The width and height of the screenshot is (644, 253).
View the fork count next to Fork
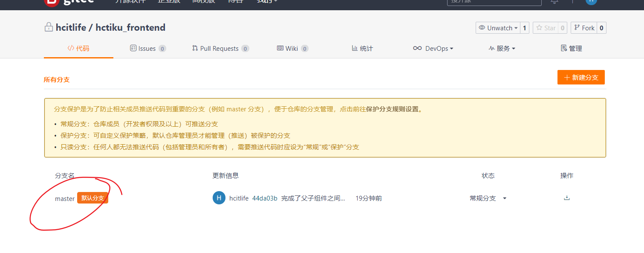[601, 28]
